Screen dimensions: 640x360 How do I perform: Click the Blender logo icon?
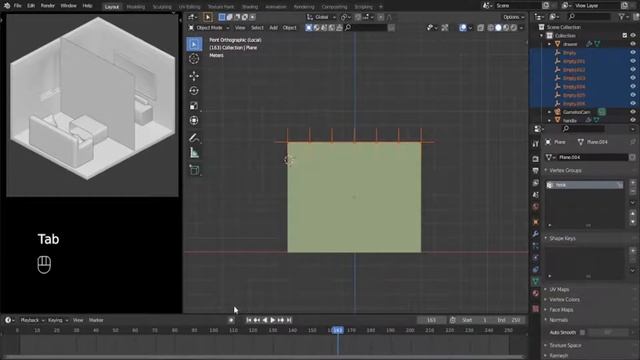point(7,6)
